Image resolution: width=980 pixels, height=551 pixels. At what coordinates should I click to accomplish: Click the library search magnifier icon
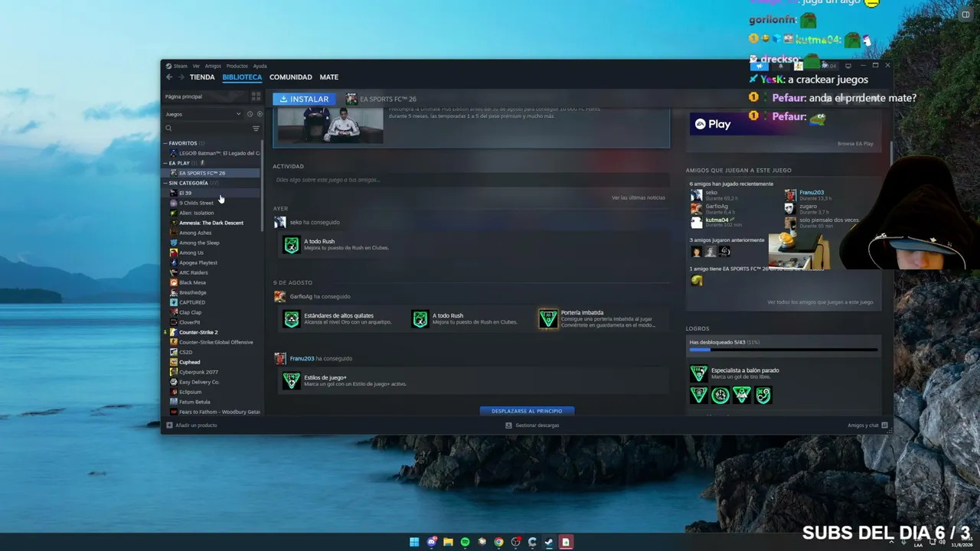pyautogui.click(x=168, y=129)
